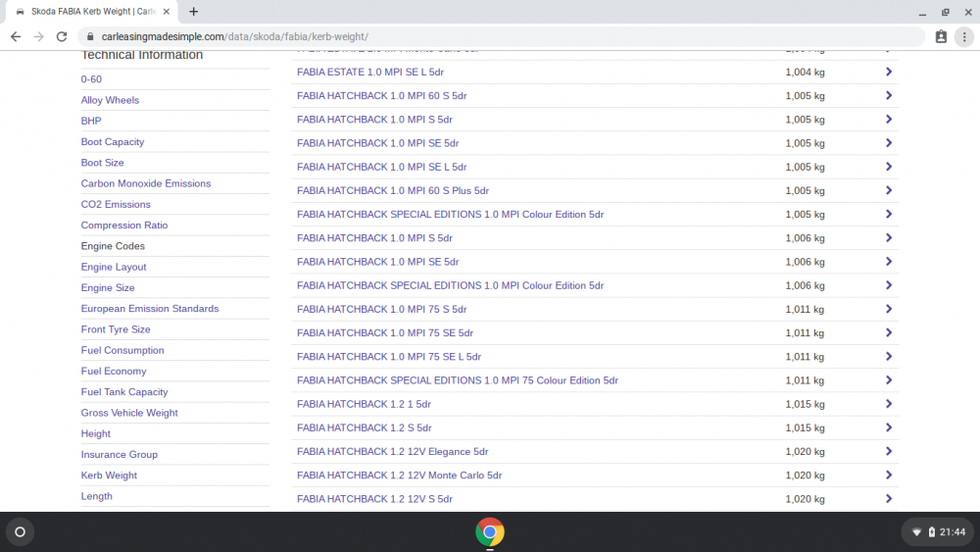Select the Skoda FABIA Kerb Weight tab
Image resolution: width=980 pixels, height=552 pixels.
click(92, 11)
